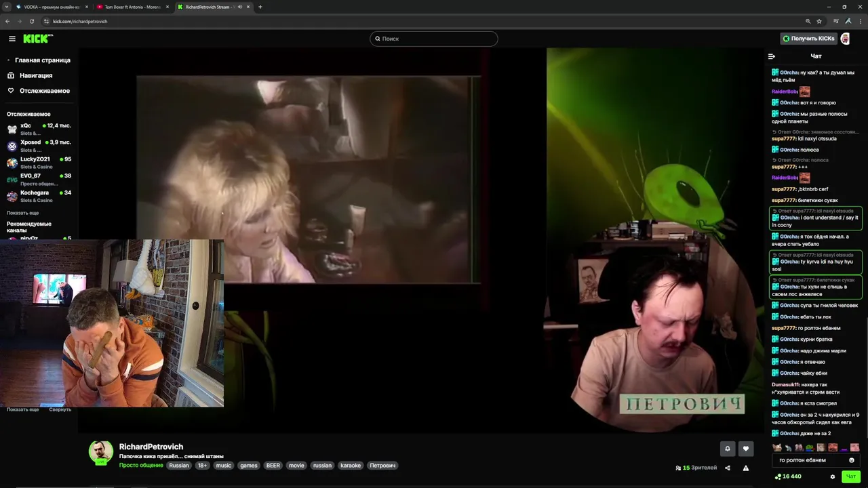Go to Главная страница in sidebar
Viewport: 868px width, 488px height.
click(x=39, y=60)
